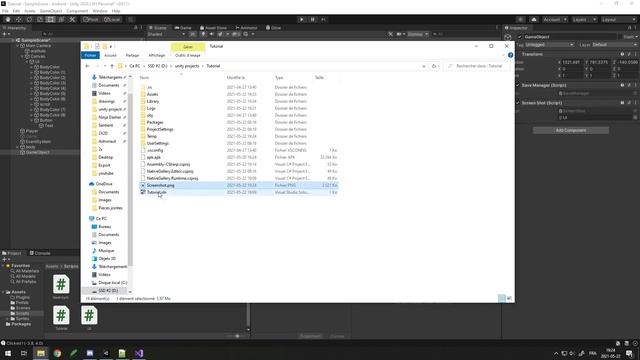Screen dimensions: 640x360
Task: Select Player in the Hierarchy
Action: tap(32, 131)
